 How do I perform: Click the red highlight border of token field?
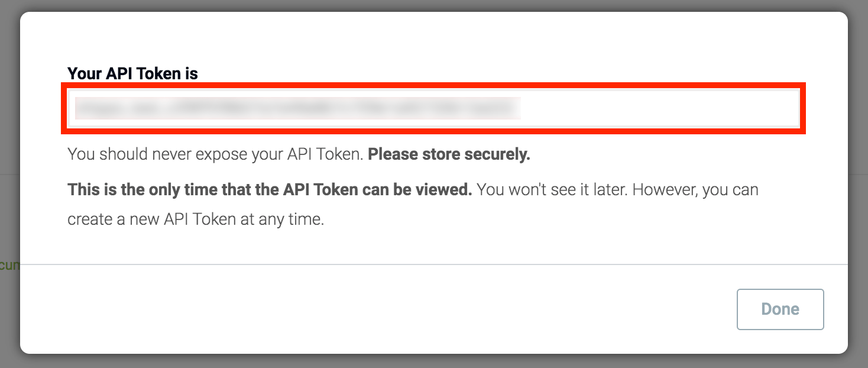tap(434, 86)
